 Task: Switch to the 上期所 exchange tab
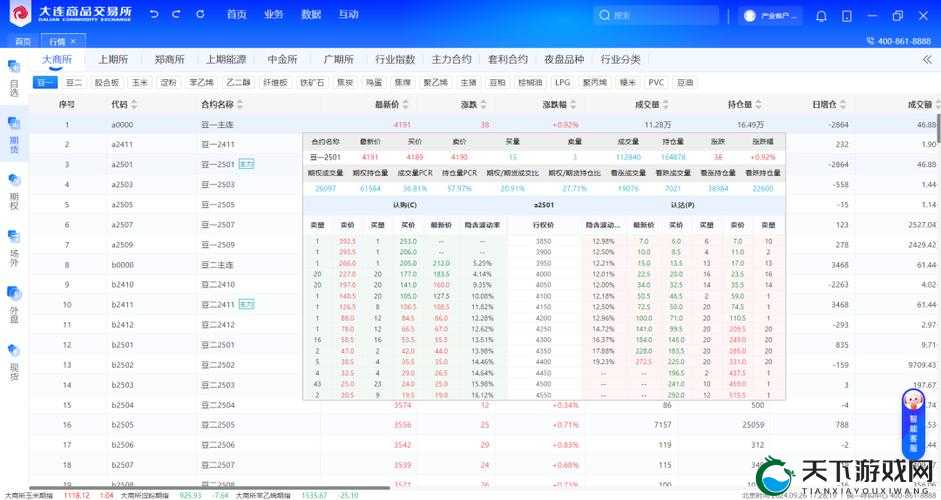(113, 59)
